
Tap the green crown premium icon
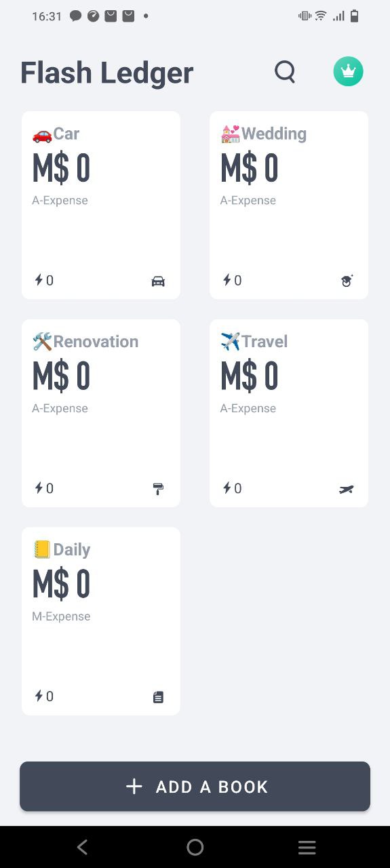tap(348, 71)
